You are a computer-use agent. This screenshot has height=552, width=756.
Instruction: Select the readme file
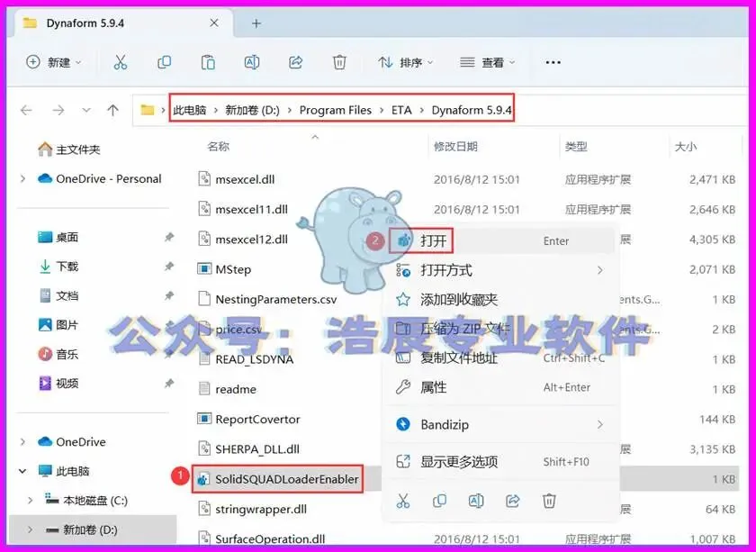(236, 389)
